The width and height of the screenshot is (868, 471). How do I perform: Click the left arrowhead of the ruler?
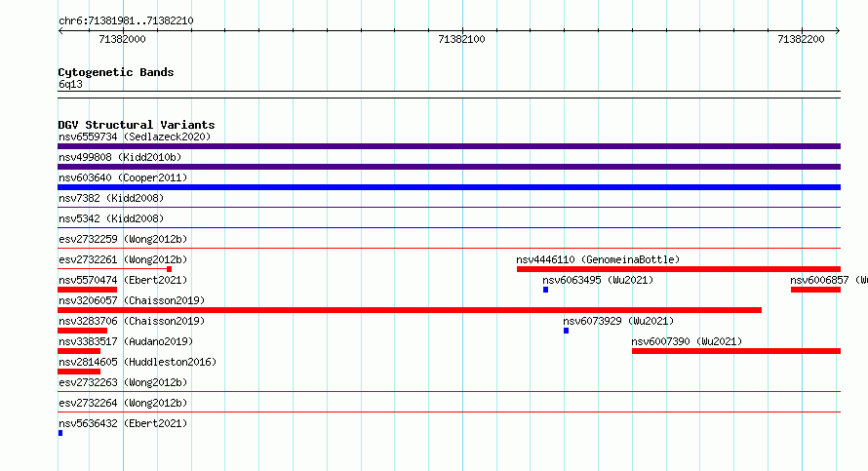pyautogui.click(x=60, y=31)
